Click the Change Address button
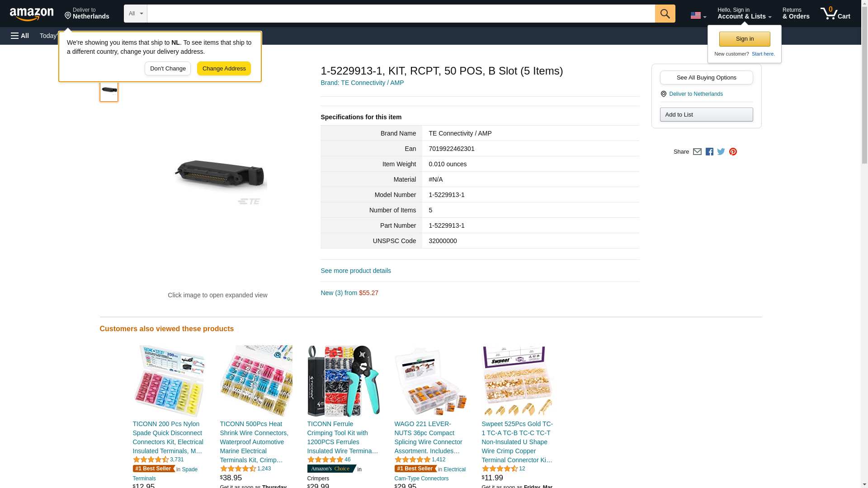Image resolution: width=868 pixels, height=488 pixels. 224,69
